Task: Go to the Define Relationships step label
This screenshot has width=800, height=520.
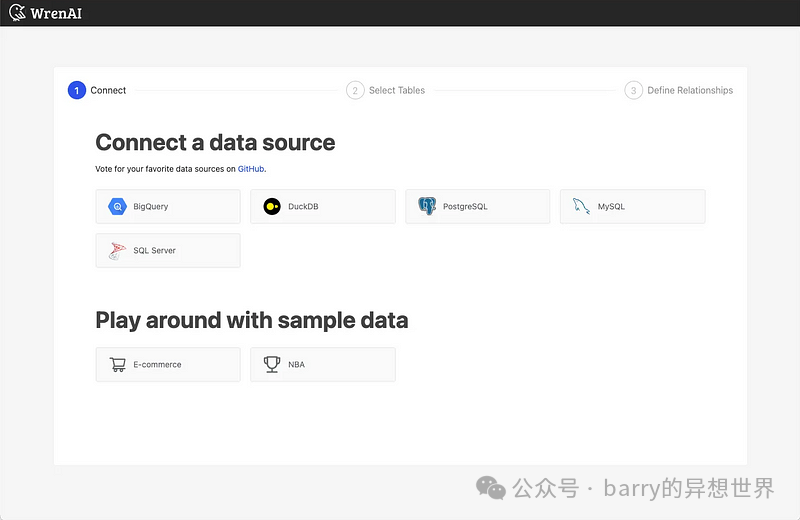Action: (x=690, y=90)
